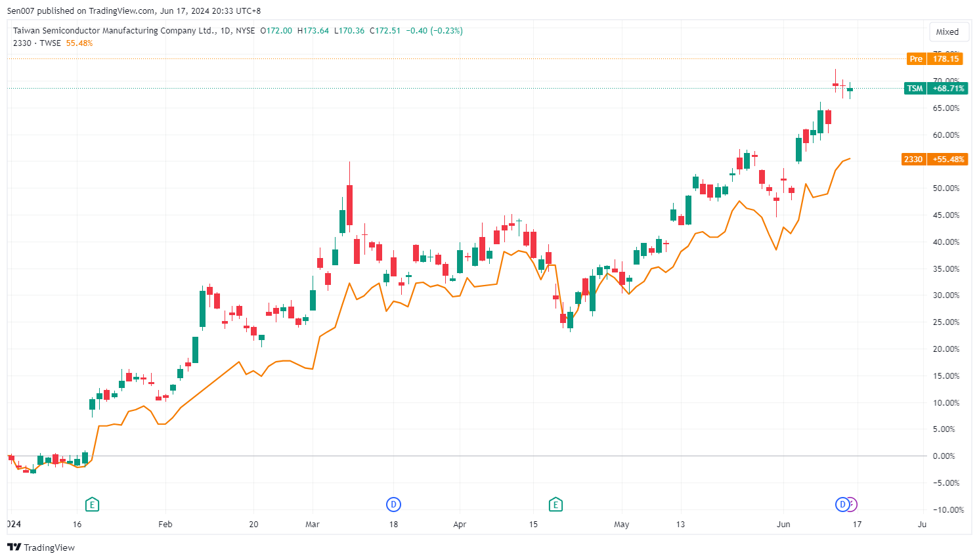Click the 55.48% value in the legend

tap(79, 43)
